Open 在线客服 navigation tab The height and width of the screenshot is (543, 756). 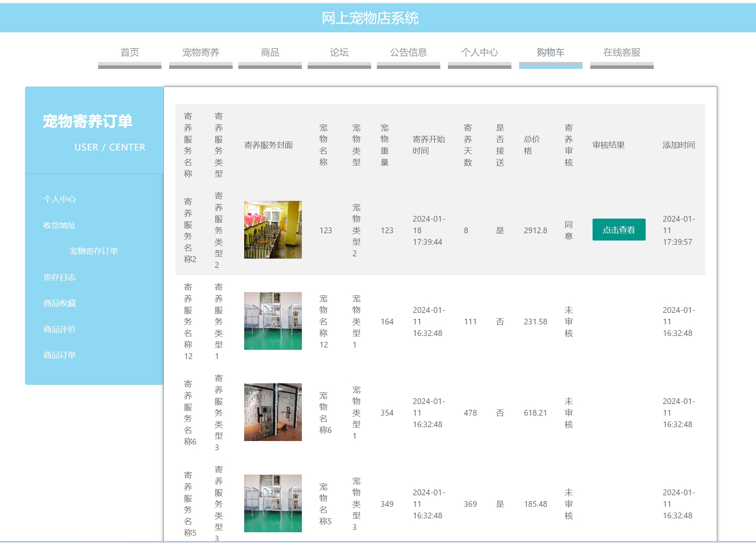pos(622,52)
